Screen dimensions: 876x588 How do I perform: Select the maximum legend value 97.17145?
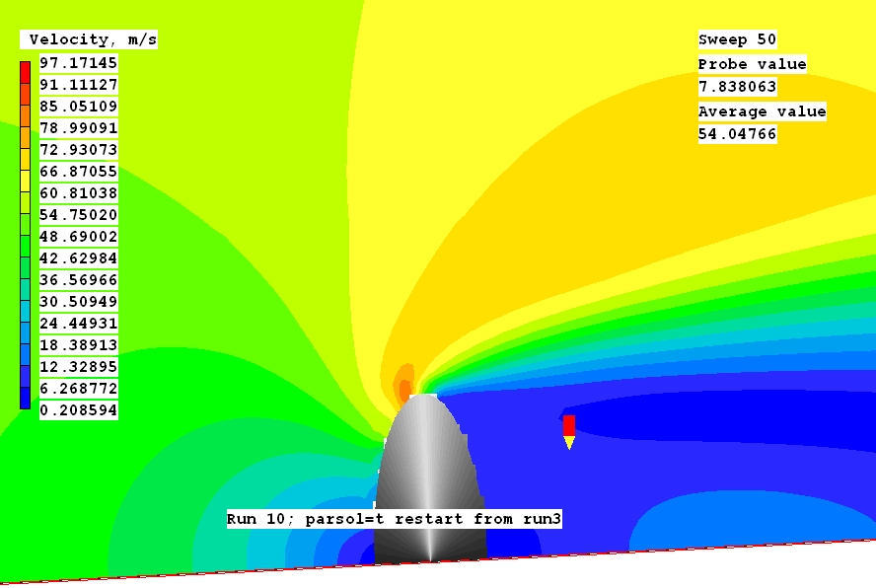pyautogui.click(x=78, y=62)
